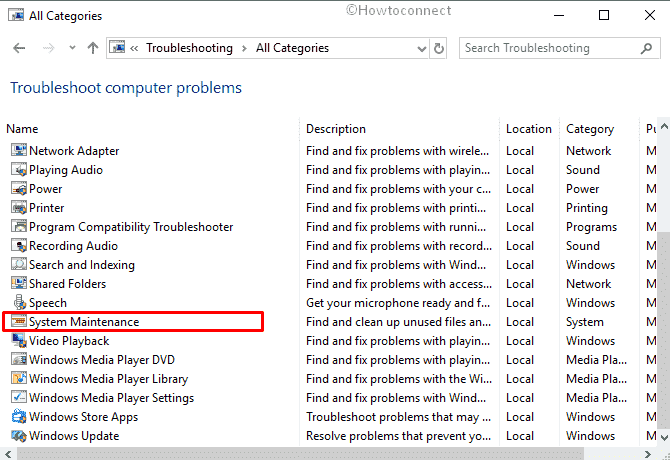This screenshot has width=670, height=460.
Task: Select the Recording Audio row name
Action: click(73, 246)
